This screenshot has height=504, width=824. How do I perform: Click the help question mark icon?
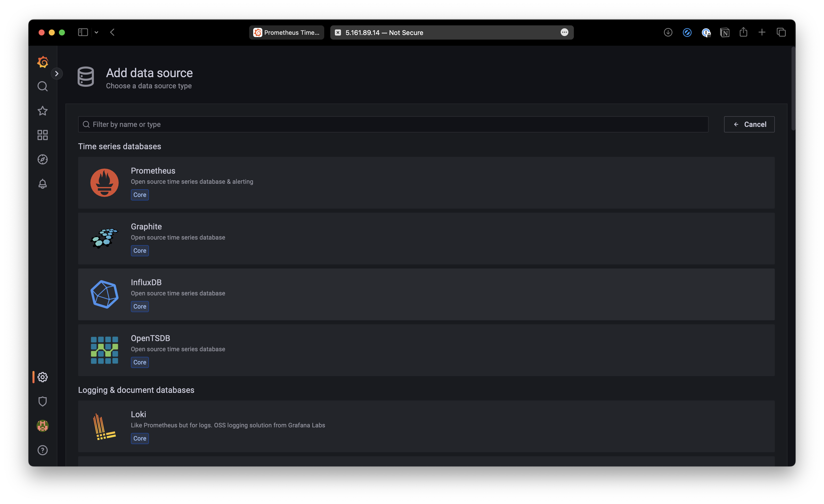pos(42,450)
